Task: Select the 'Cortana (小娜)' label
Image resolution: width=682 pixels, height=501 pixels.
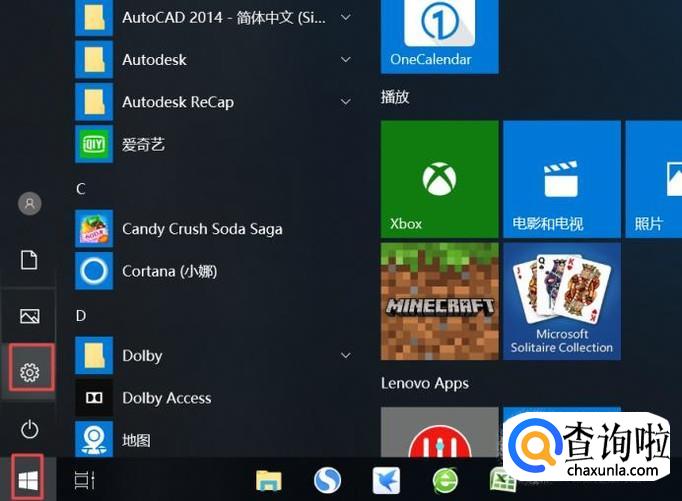Action: (170, 271)
